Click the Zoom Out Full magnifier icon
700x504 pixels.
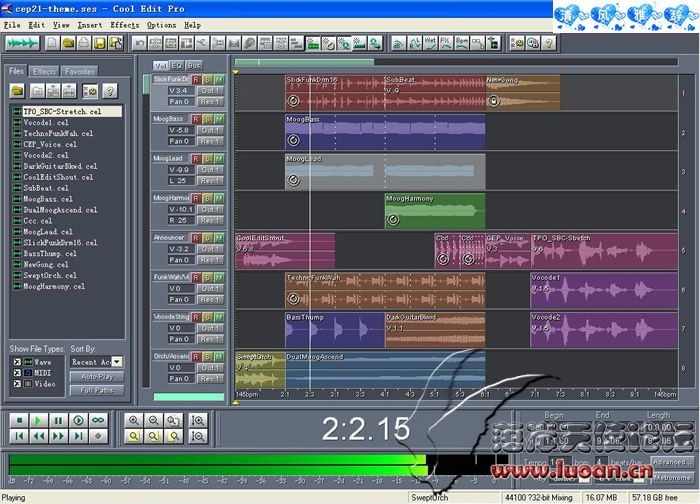point(173,420)
